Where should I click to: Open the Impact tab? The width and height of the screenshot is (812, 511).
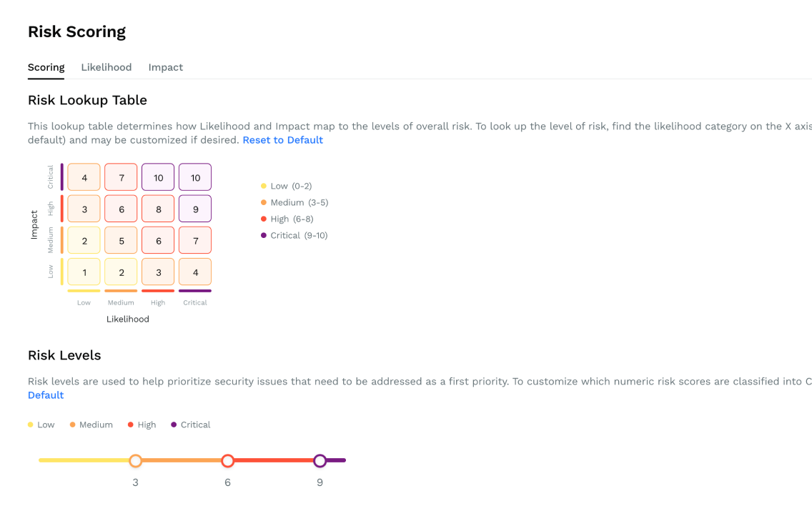165,67
